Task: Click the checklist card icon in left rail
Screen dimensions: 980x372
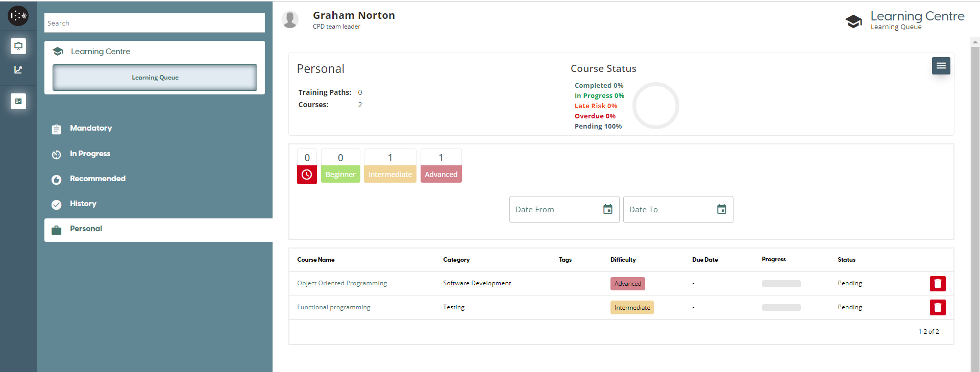Action: 18,102
